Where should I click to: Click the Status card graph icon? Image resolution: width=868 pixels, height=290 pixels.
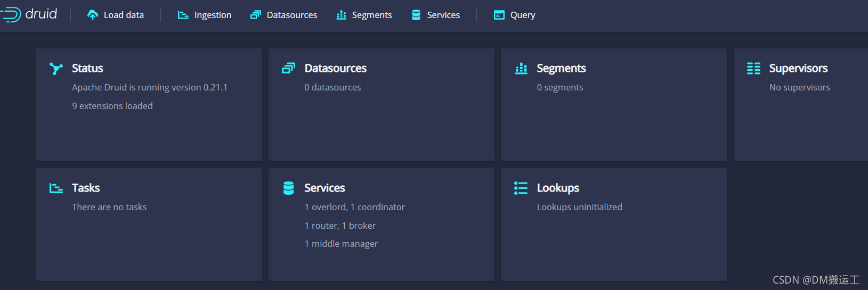pyautogui.click(x=56, y=68)
